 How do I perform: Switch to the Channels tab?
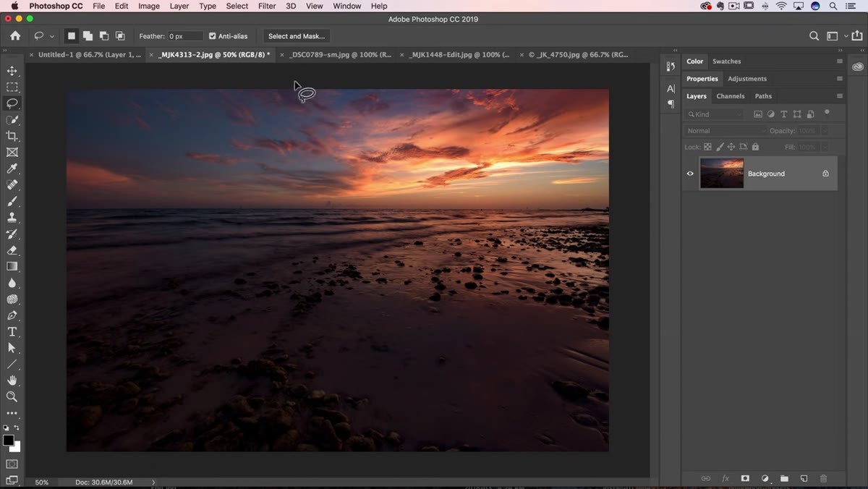pyautogui.click(x=731, y=96)
